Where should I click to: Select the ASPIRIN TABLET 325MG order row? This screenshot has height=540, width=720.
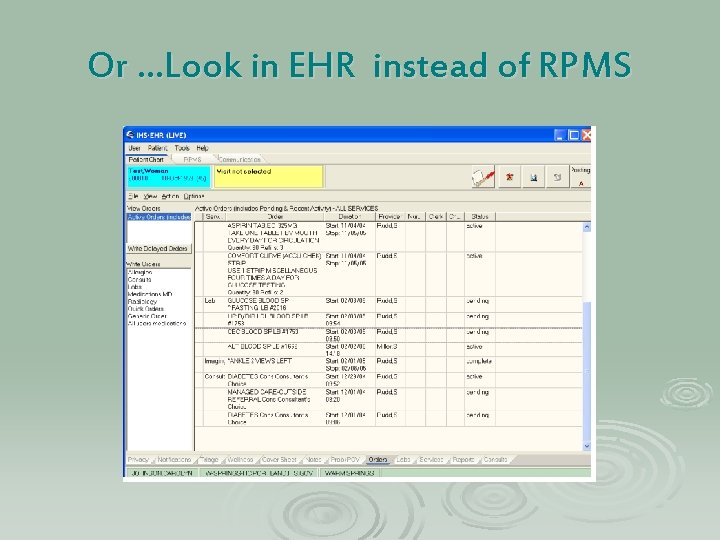click(x=388, y=237)
